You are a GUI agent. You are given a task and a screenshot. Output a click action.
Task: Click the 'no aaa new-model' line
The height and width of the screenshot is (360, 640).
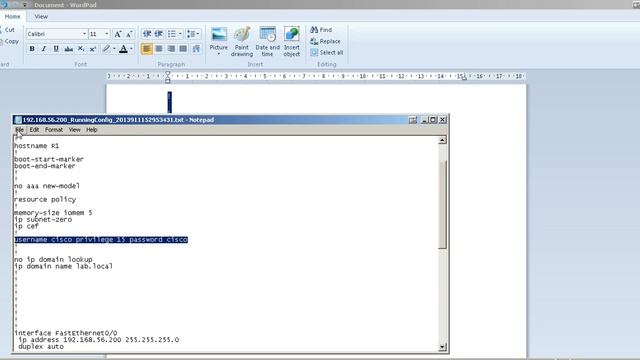47,186
